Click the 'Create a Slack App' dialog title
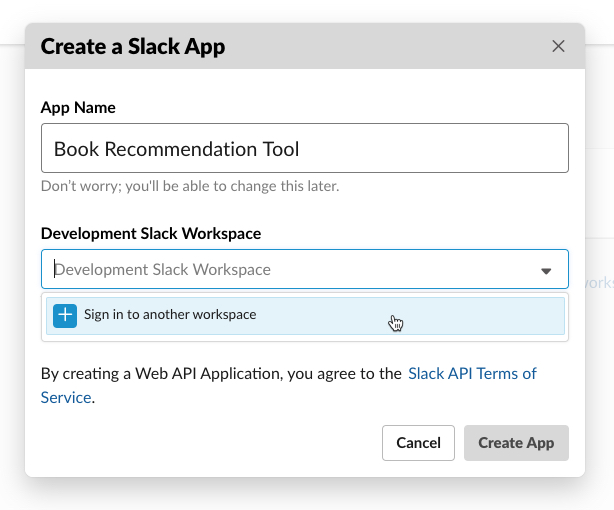The width and height of the screenshot is (614, 510). coord(133,47)
